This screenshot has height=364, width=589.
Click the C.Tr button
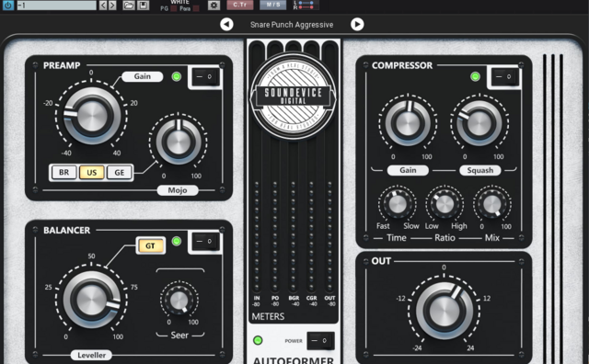tap(239, 5)
